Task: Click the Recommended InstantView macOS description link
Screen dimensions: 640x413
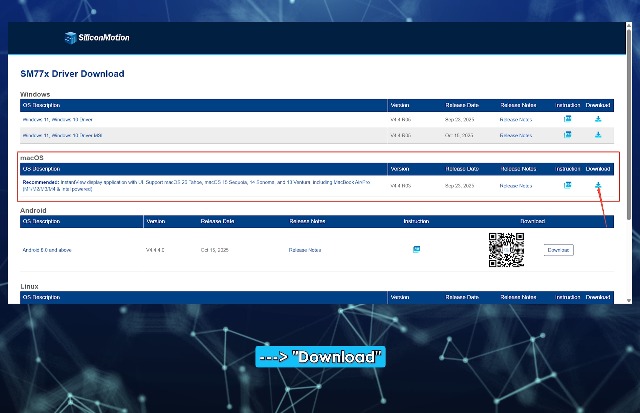Action: pos(196,186)
